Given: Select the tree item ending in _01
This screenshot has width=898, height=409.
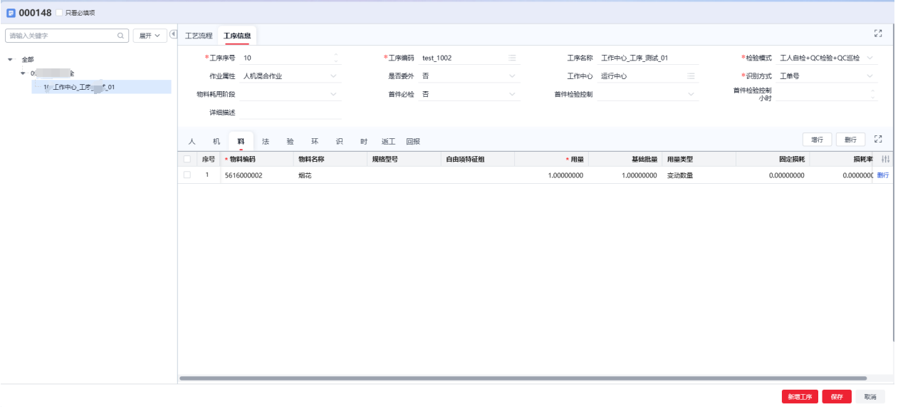Looking at the screenshot, I should pos(101,87).
